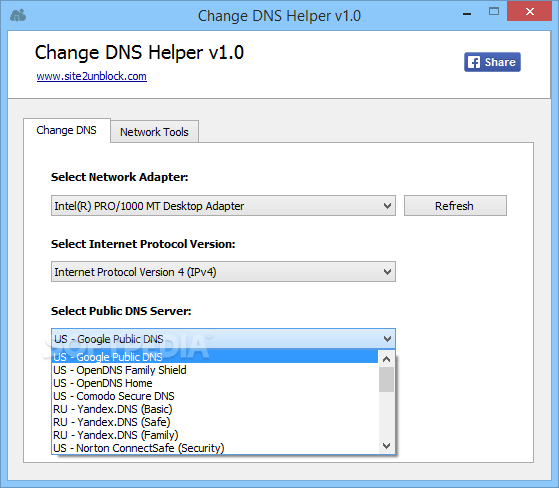
Task: Click the Refresh button
Action: coord(455,206)
